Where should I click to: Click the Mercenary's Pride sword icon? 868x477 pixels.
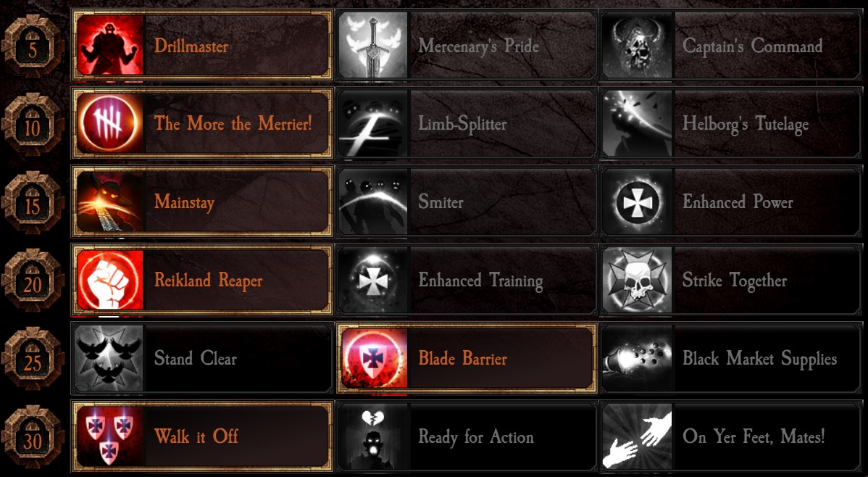pos(373,45)
